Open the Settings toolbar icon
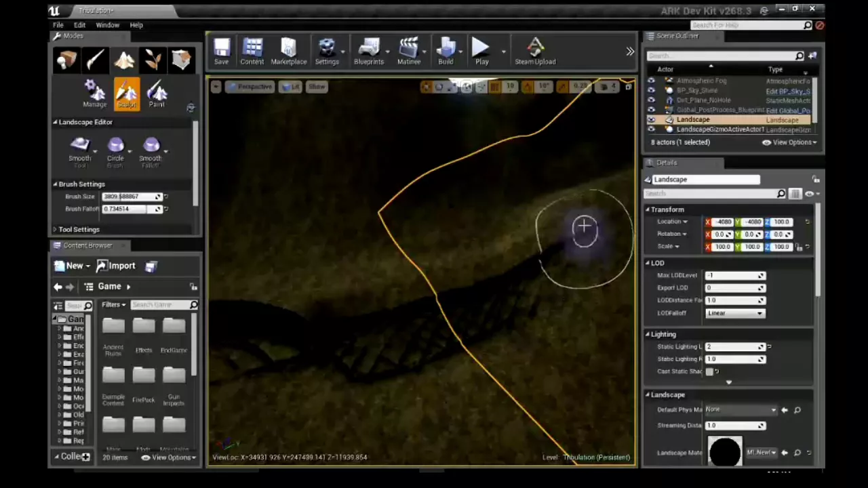The width and height of the screenshot is (868, 488). click(327, 52)
